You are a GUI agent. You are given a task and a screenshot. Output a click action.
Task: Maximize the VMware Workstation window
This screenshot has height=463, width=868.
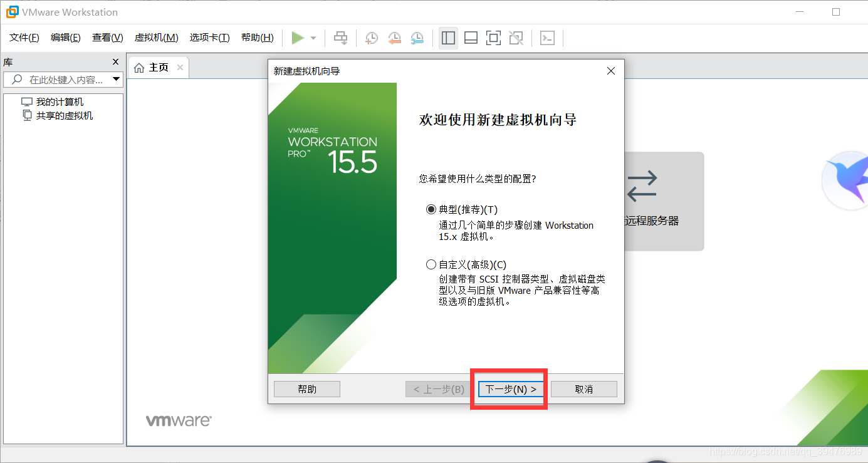836,12
